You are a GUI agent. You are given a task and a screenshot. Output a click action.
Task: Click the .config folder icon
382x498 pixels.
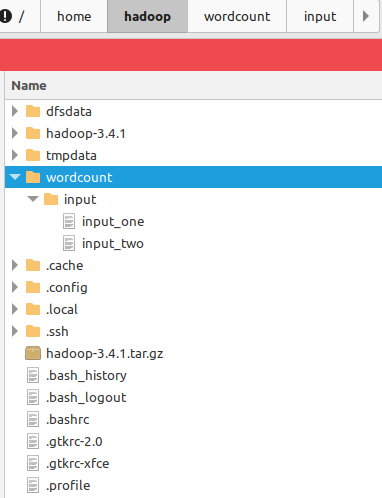pyautogui.click(x=33, y=287)
